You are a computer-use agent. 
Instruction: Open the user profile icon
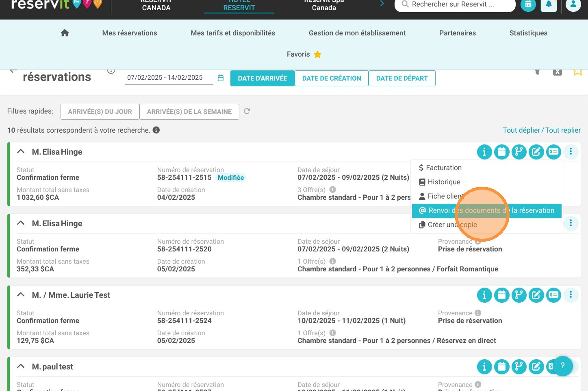(x=573, y=4)
